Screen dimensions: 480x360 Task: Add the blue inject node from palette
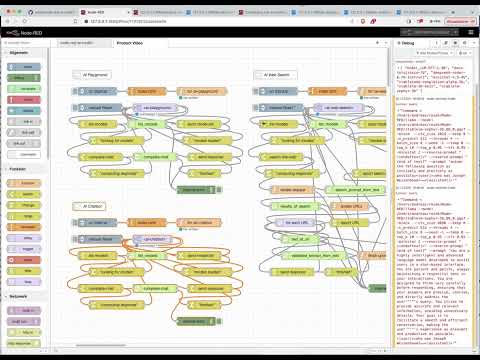point(24,67)
